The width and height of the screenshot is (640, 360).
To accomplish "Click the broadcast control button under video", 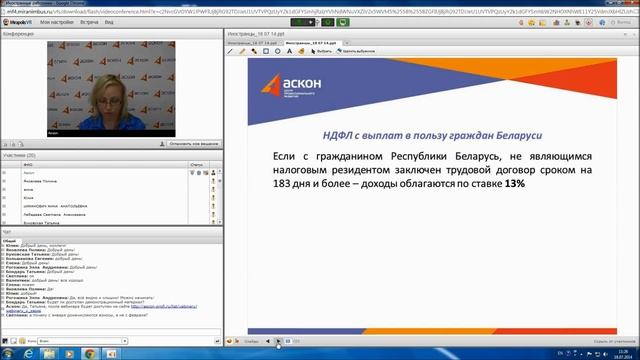I will pyautogui.click(x=194, y=144).
